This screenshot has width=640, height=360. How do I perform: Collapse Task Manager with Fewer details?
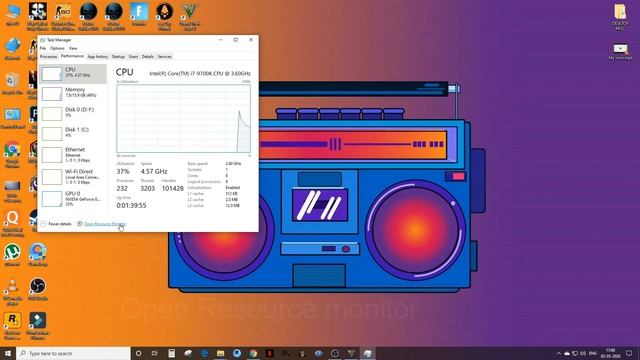(56, 224)
